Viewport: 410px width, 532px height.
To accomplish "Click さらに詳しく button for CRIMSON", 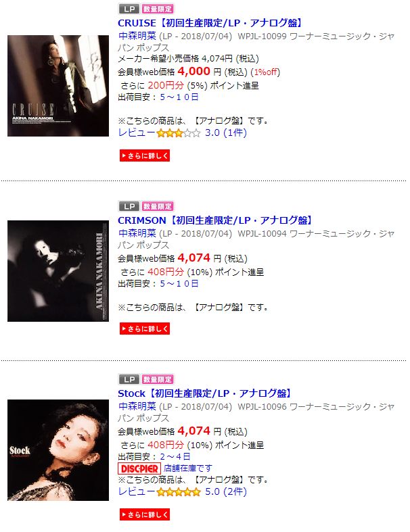I will click(x=145, y=329).
